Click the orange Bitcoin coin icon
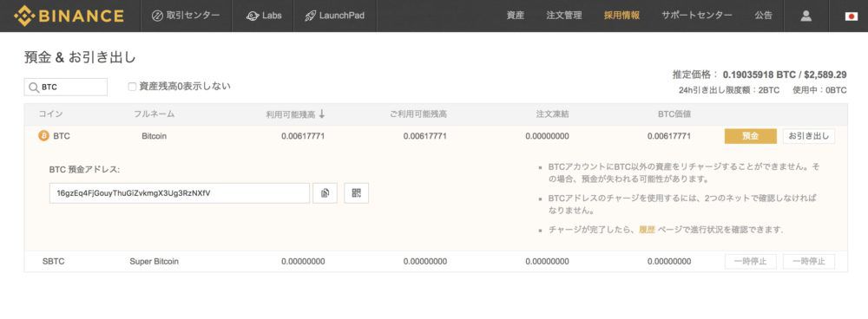The image size is (868, 319). [43, 136]
